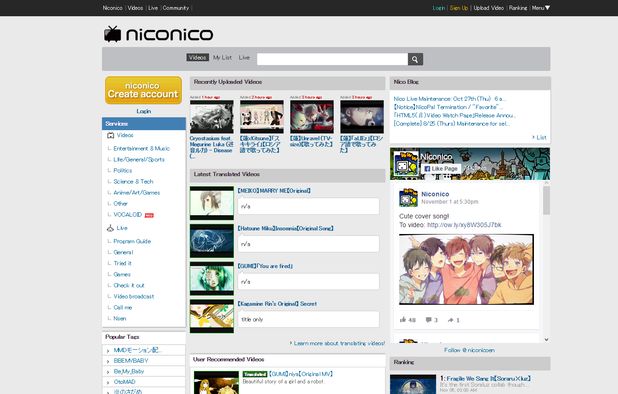Screen dimensions: 618x394
Task: Open MEIKO MARRY ME video thumbnail
Action: (212, 203)
